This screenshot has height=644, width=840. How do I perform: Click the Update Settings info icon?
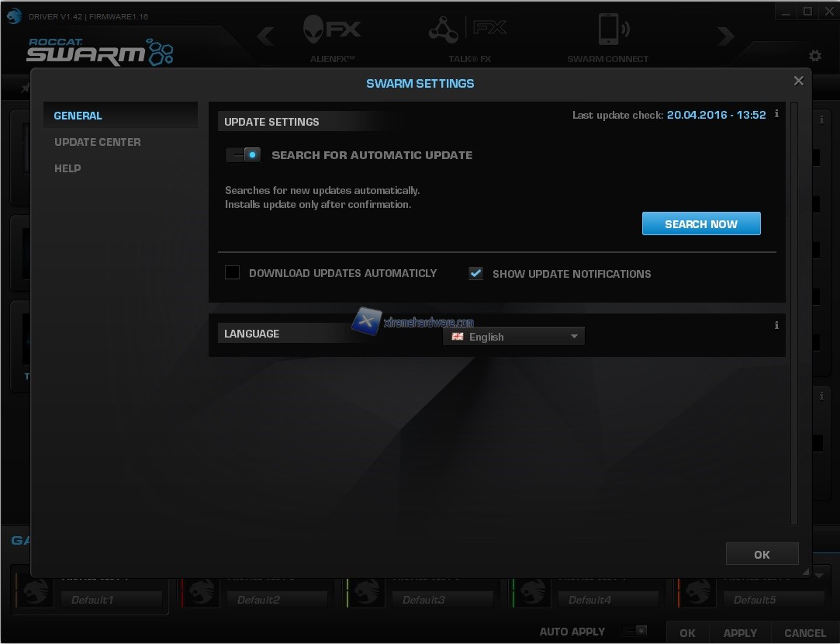pos(776,114)
